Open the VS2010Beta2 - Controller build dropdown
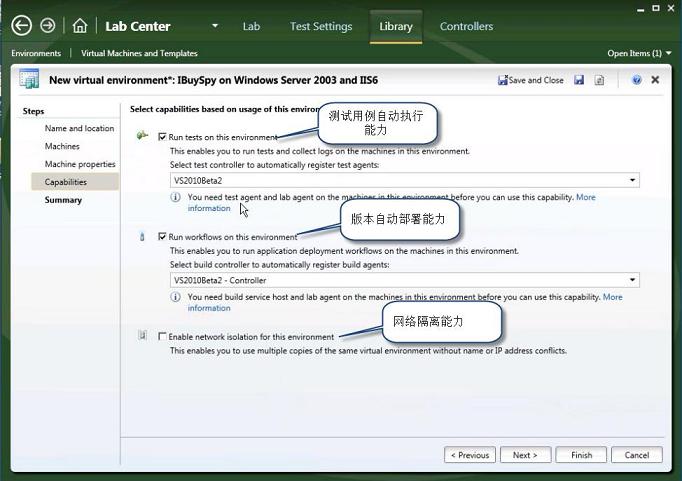682x481 pixels. pyautogui.click(x=405, y=280)
